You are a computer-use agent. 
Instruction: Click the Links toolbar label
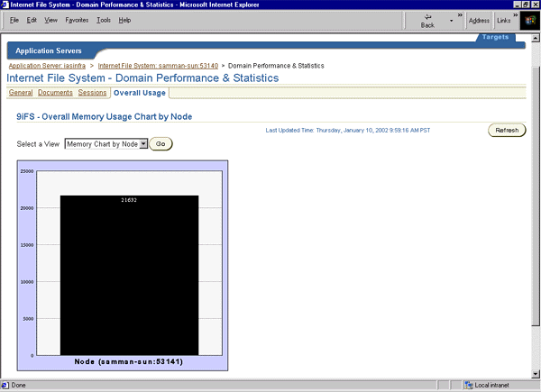pyautogui.click(x=504, y=21)
